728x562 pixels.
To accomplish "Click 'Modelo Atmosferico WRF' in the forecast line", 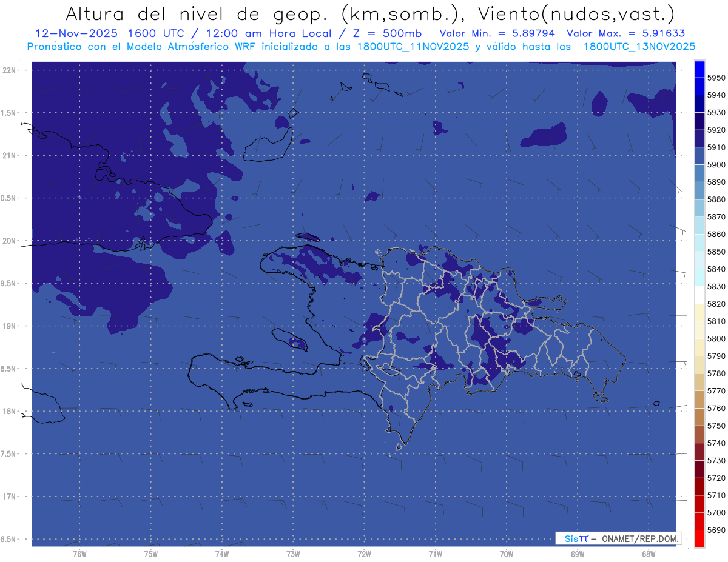I will point(198,47).
